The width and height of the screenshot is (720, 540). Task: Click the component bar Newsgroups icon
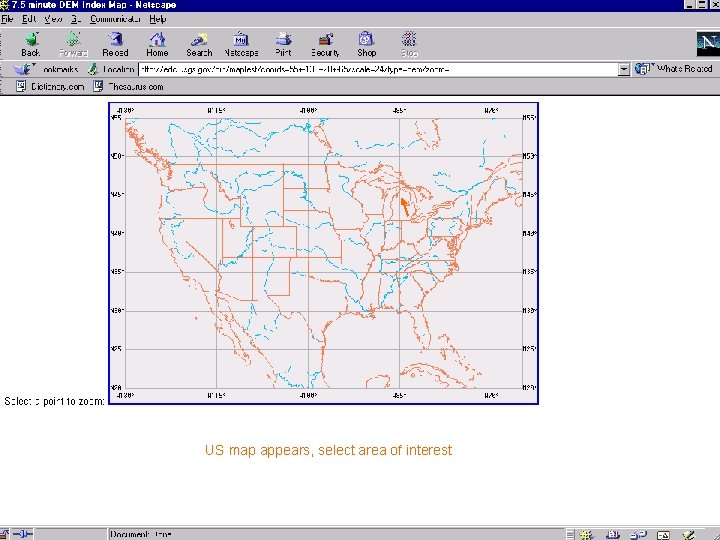click(x=637, y=534)
